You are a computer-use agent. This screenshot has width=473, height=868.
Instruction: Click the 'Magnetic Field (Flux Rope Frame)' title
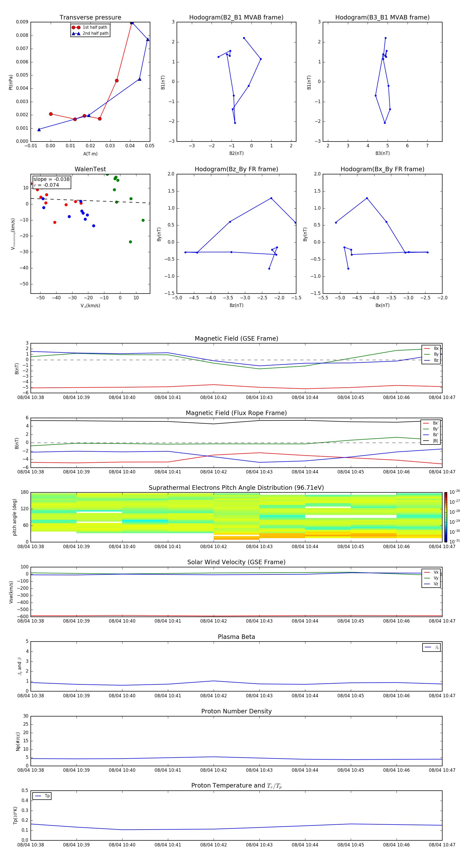[x=236, y=413]
